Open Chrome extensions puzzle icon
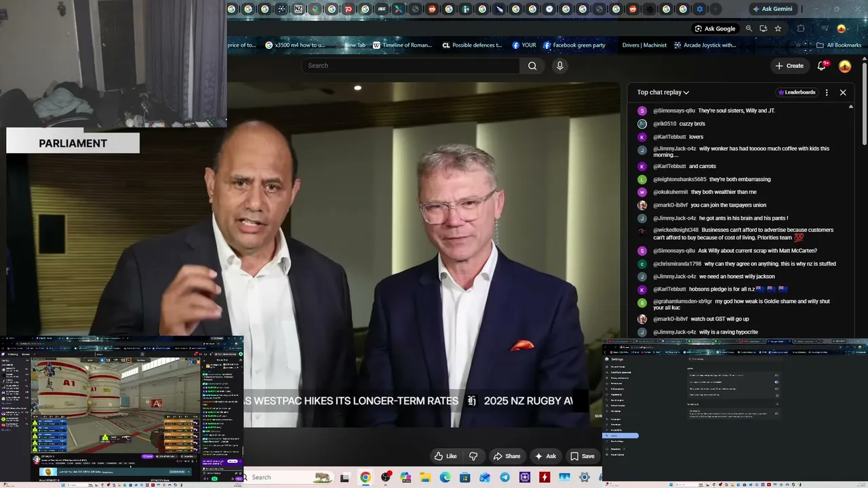This screenshot has height=488, width=868. click(x=801, y=28)
